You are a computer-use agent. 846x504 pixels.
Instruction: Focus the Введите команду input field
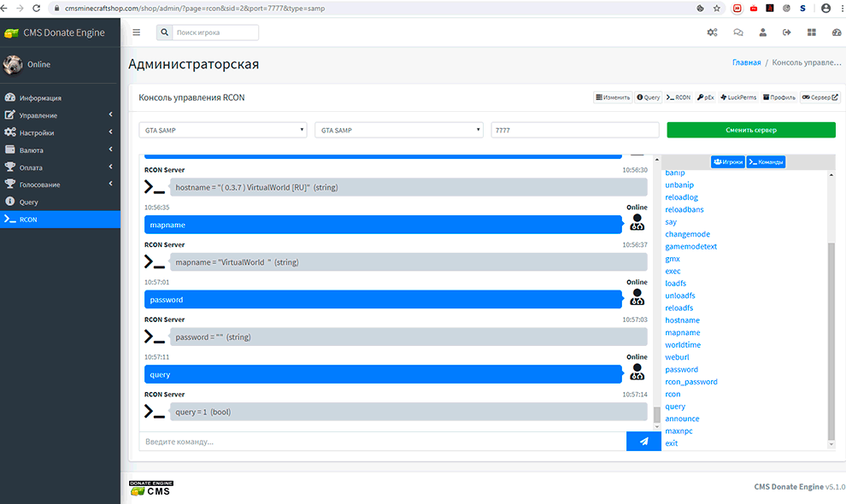(x=382, y=442)
